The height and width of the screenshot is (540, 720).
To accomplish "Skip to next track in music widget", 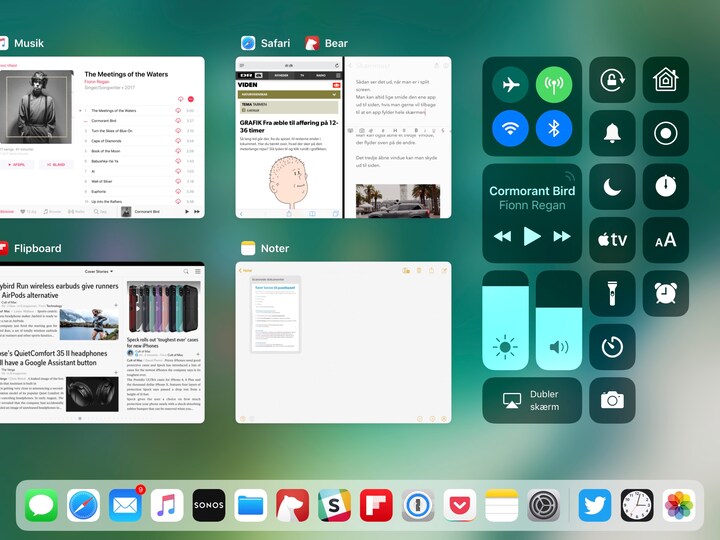I will pos(563,237).
